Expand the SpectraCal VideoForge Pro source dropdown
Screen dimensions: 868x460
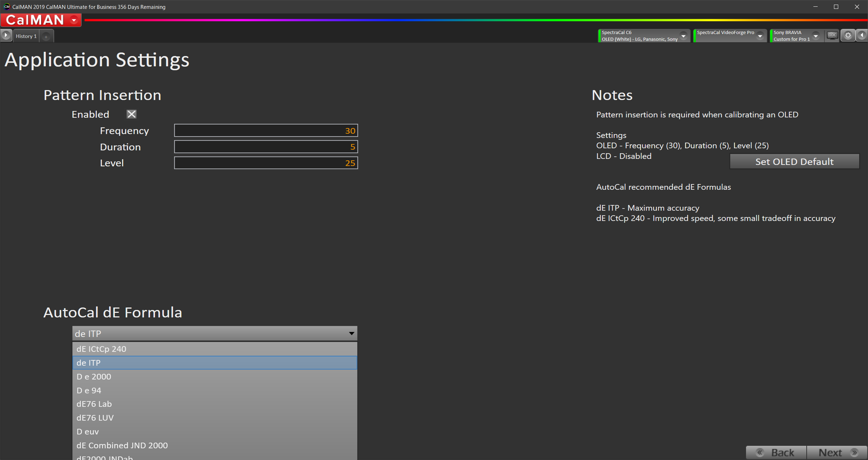(760, 36)
